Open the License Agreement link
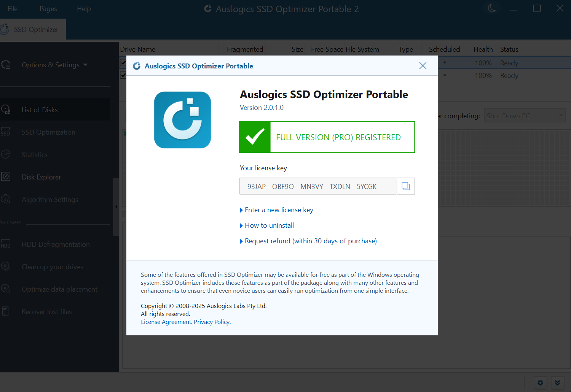The height and width of the screenshot is (392, 571). pyautogui.click(x=166, y=322)
